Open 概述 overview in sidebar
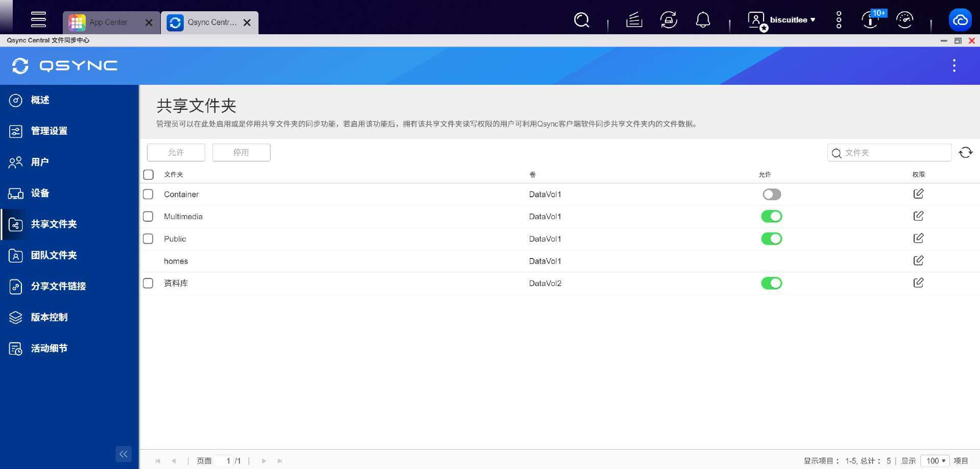Screen dimensions: 980x469 click(x=69, y=100)
